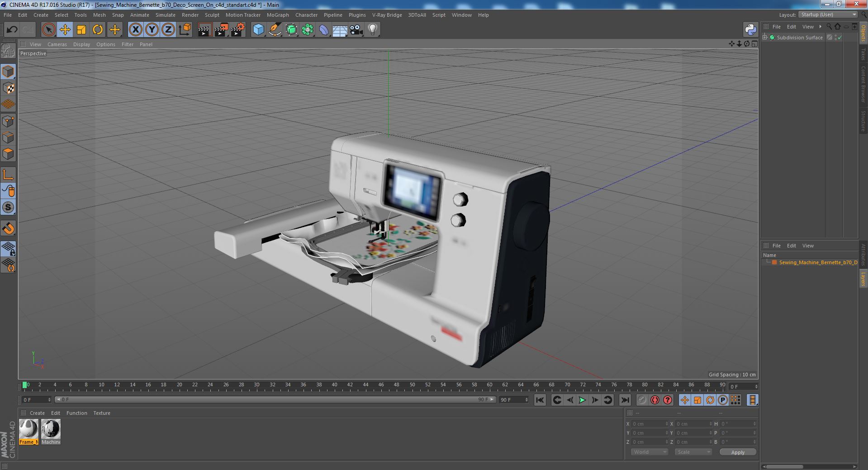Add a Cube primitive
Screen dimensions: 868x470
(x=258, y=30)
